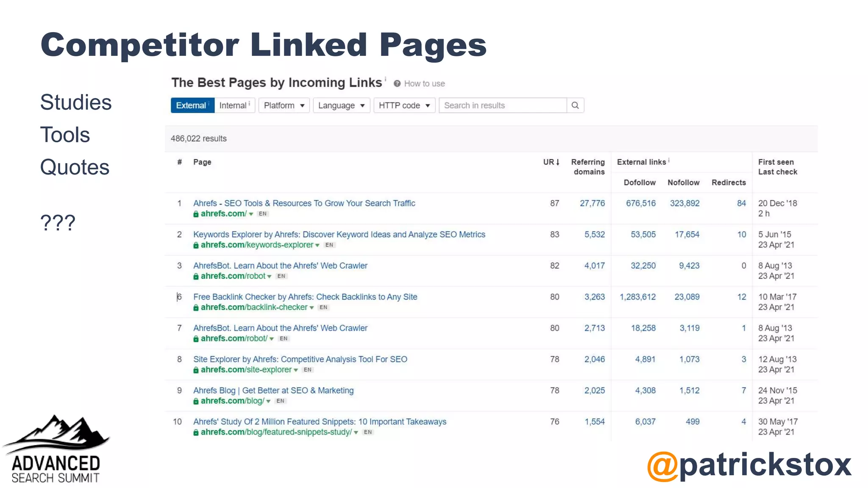Click the EN tag beside ahrefs.com/
Viewport: 868px width, 488px height.
[x=263, y=214]
